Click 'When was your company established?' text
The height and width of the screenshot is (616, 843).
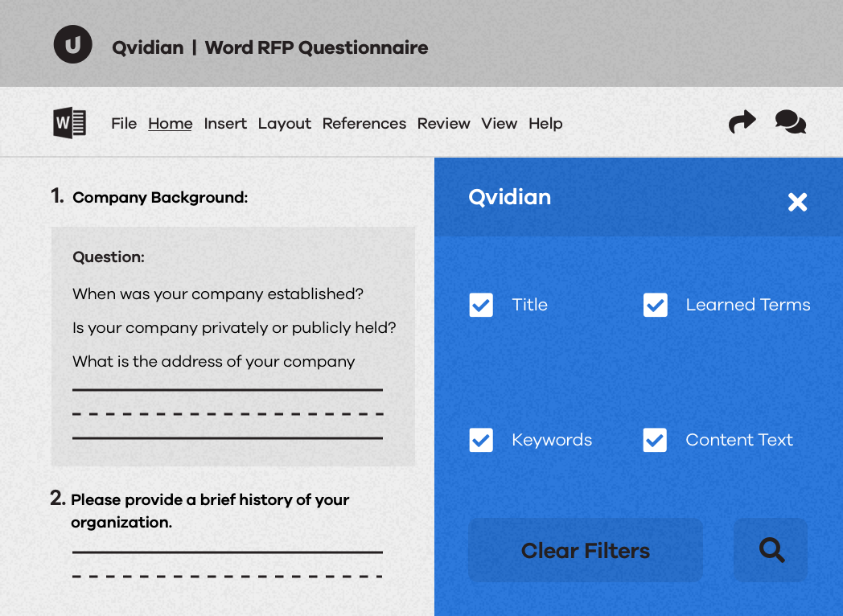tap(218, 294)
